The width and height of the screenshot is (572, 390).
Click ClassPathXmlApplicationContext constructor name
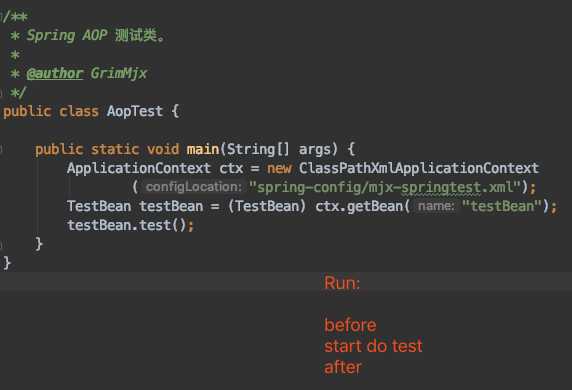tap(419, 168)
